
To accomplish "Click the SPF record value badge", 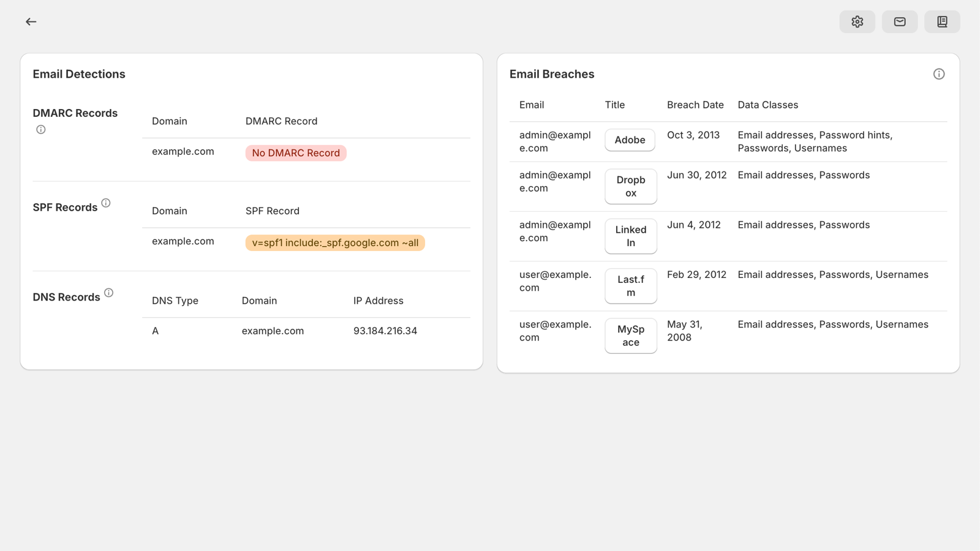I will click(x=335, y=243).
